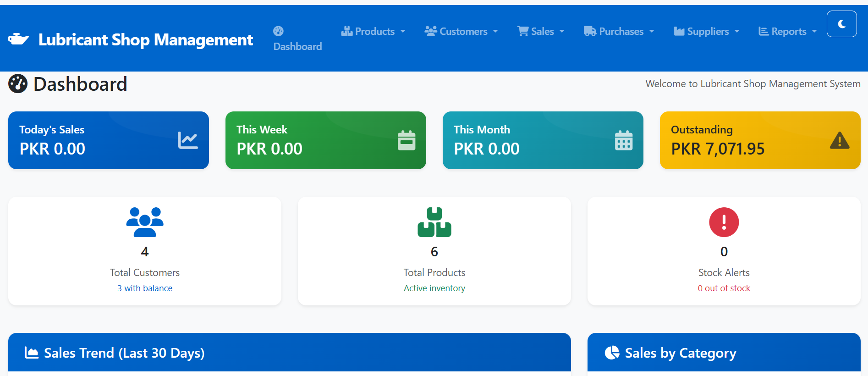Expand the Reports dropdown menu
868x376 pixels.
pos(788,31)
